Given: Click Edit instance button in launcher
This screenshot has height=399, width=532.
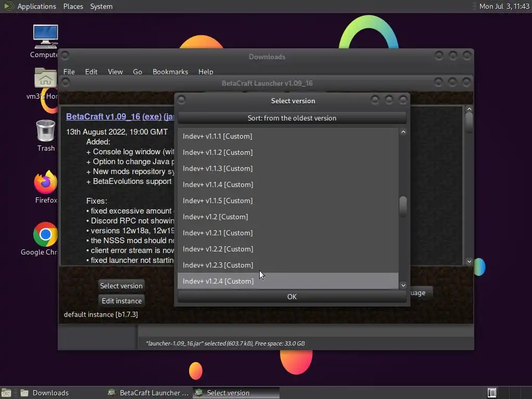Looking at the screenshot, I should [122, 301].
